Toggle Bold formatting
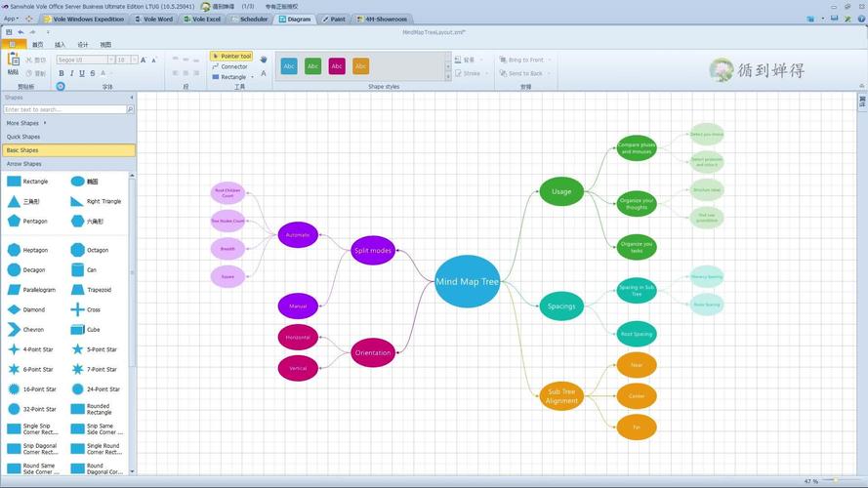The height and width of the screenshot is (488, 868). [61, 73]
